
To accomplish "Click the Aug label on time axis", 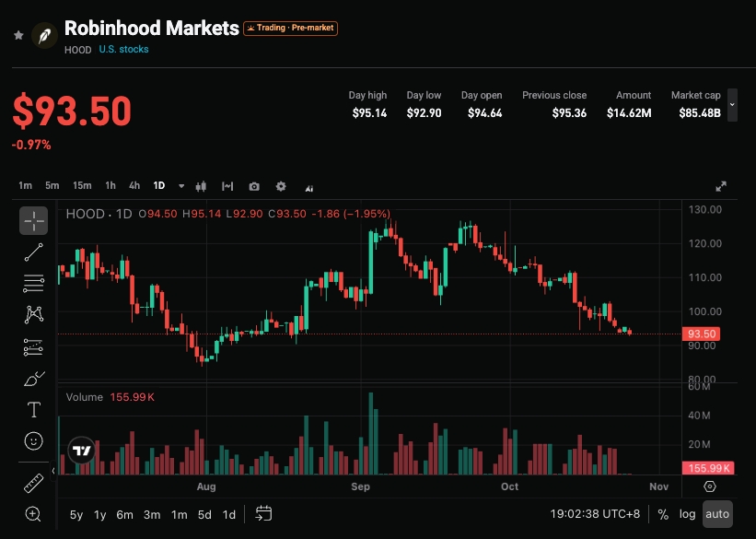I will [x=206, y=486].
